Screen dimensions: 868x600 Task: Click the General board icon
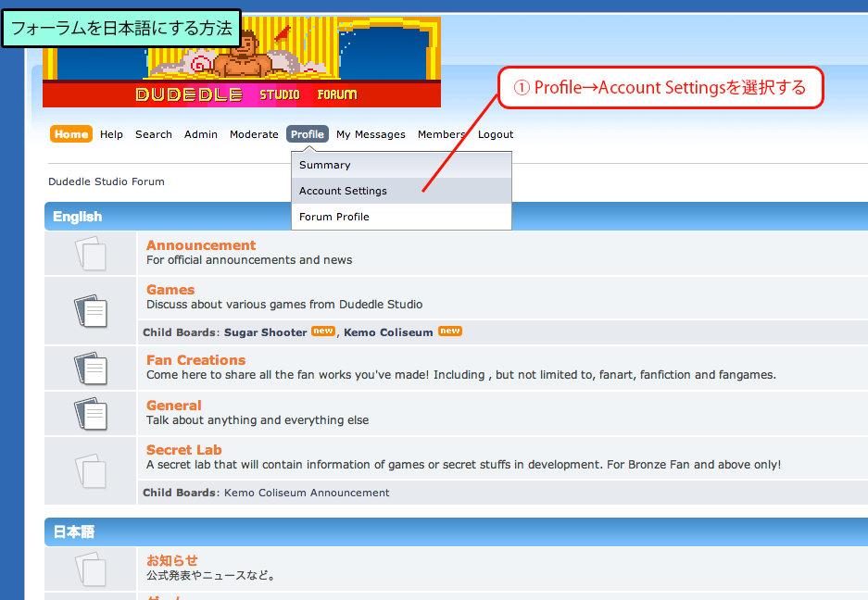(x=90, y=414)
